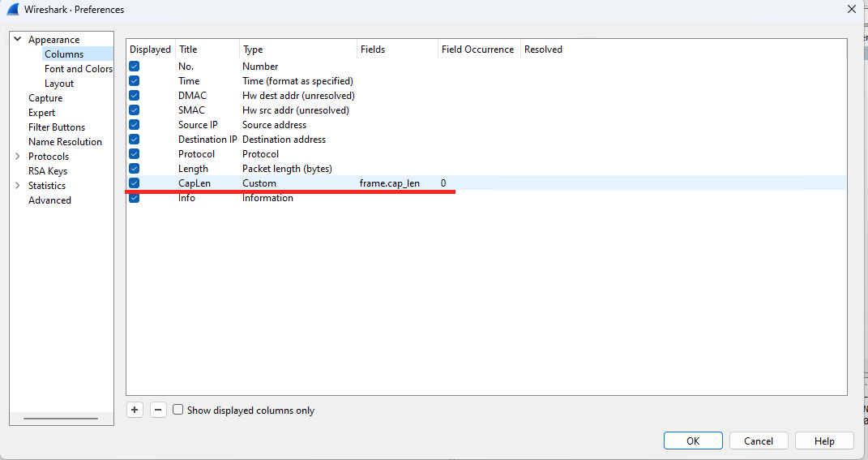The width and height of the screenshot is (868, 460).
Task: Click the Field Occurrence column header
Action: pyautogui.click(x=477, y=49)
